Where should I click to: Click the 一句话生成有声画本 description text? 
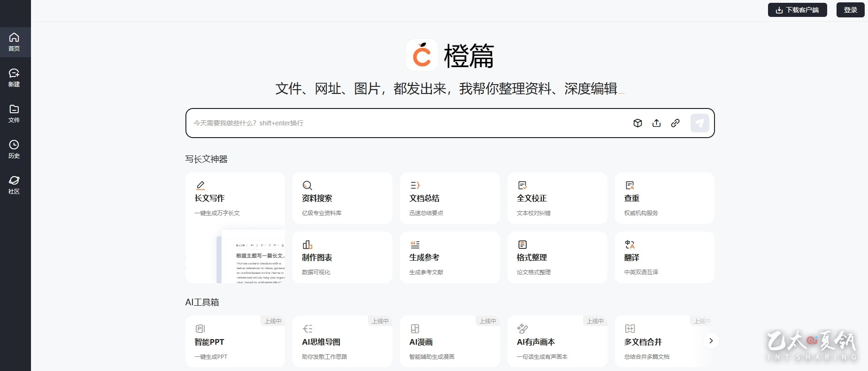[x=542, y=357]
